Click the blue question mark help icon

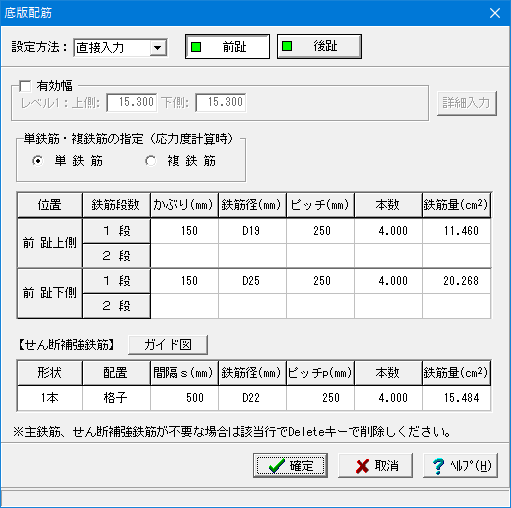coord(438,466)
